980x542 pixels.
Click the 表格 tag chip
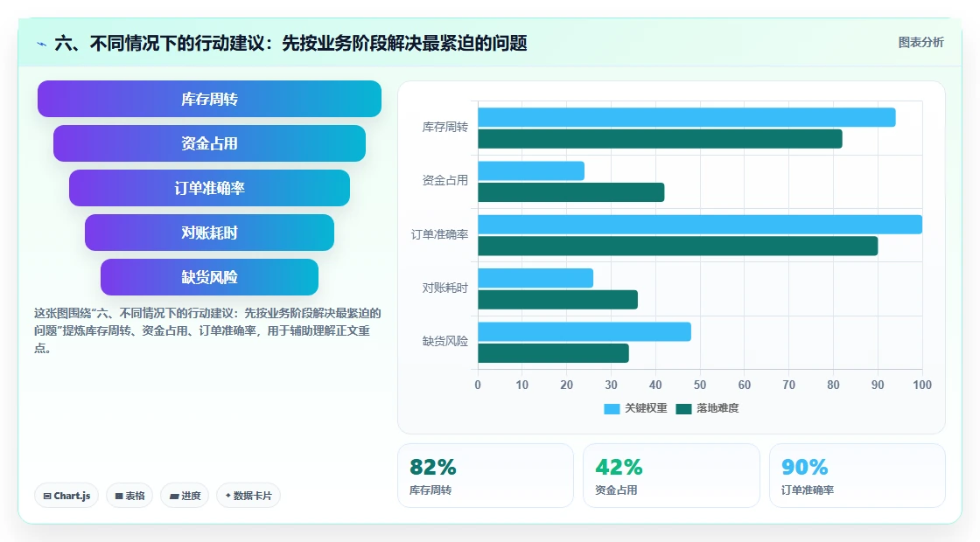click(x=129, y=496)
